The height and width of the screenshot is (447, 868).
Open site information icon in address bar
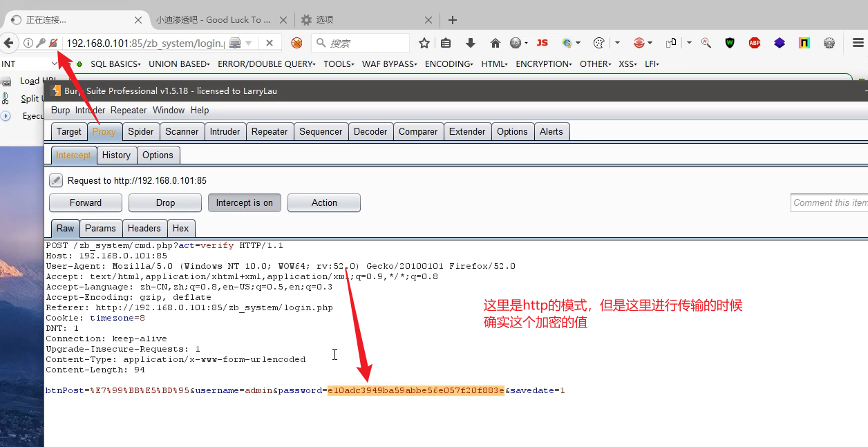(28, 43)
